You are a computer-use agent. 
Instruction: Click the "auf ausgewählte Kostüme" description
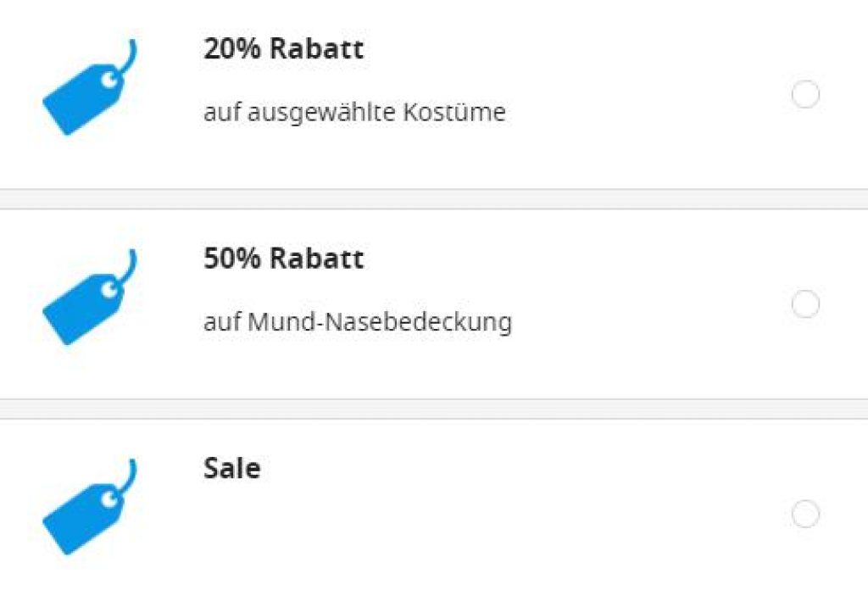(354, 113)
